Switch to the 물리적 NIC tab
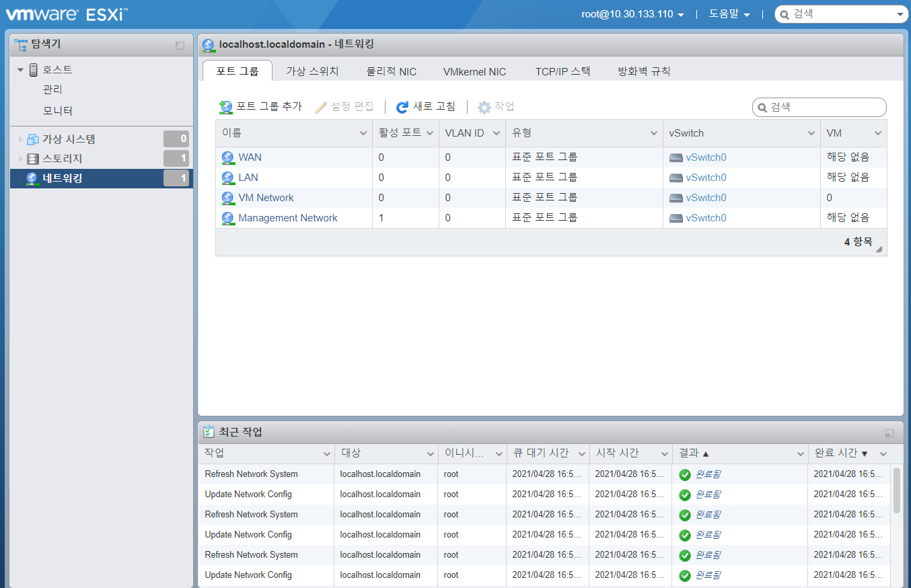Screen dimensions: 911x588 391,71
